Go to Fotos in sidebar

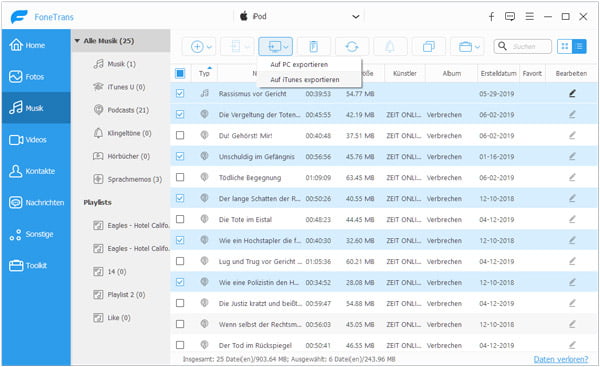(x=36, y=77)
